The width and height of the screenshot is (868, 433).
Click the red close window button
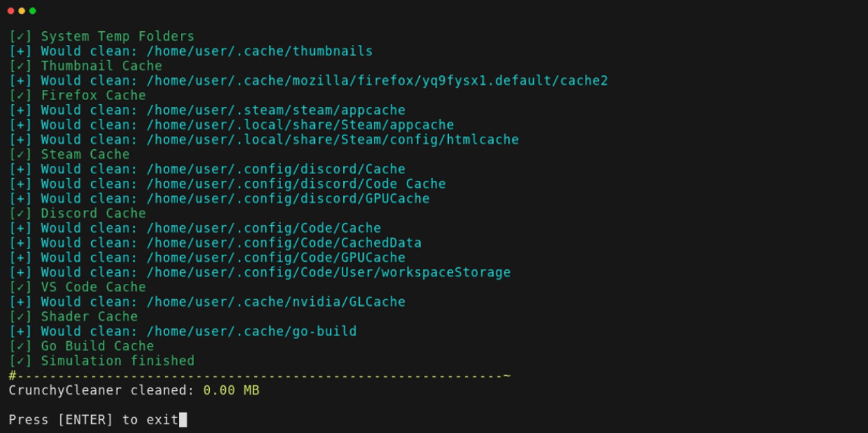(x=10, y=11)
